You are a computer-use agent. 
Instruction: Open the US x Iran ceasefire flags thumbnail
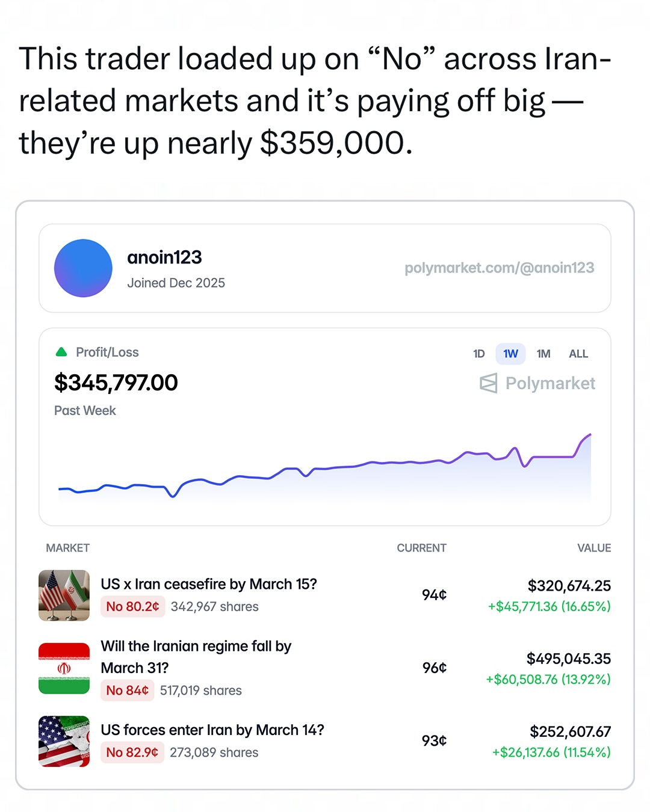point(64,595)
